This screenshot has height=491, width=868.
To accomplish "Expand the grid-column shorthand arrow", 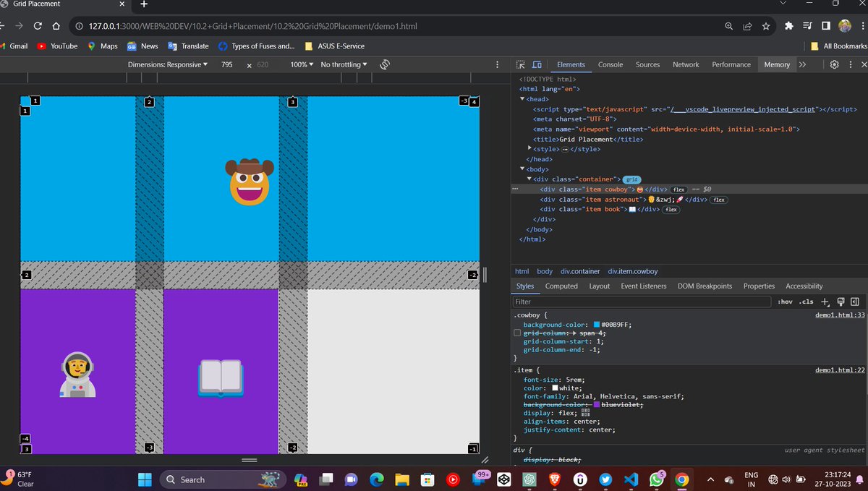I will 574,333.
